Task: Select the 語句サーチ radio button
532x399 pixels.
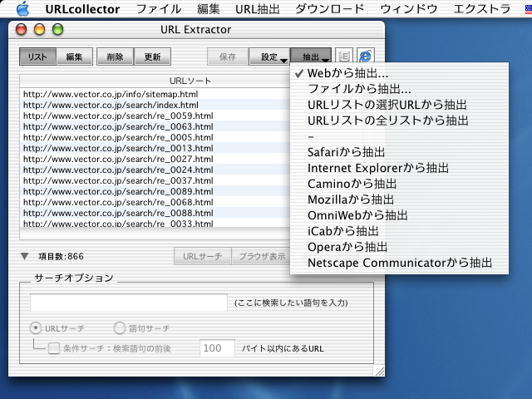Action: click(x=120, y=328)
